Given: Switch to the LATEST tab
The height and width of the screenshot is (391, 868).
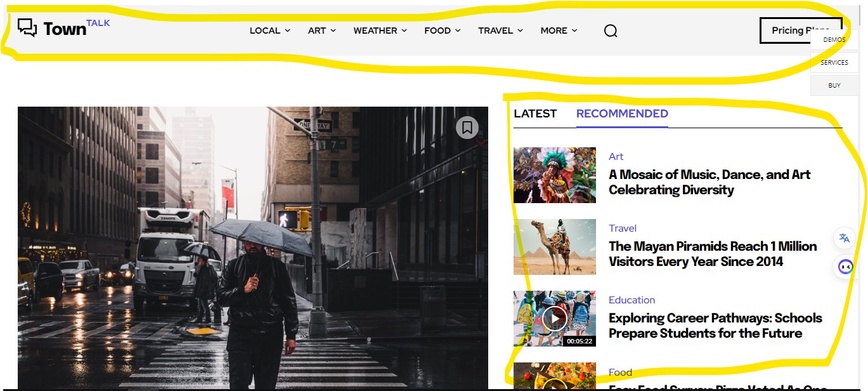Looking at the screenshot, I should (535, 114).
